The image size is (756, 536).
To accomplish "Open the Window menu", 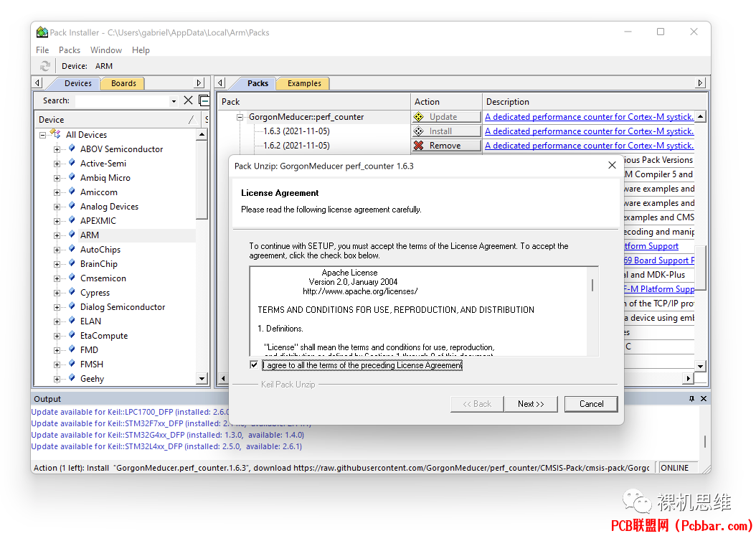I will 106,50.
